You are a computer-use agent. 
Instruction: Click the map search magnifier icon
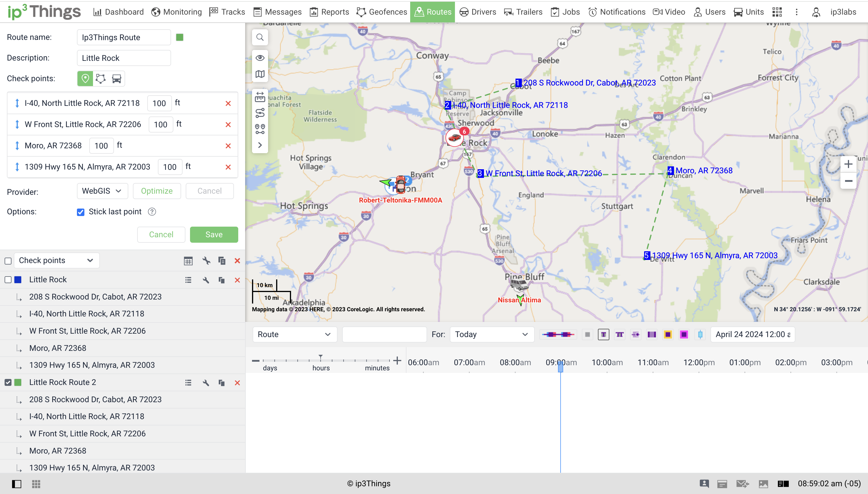pos(260,37)
